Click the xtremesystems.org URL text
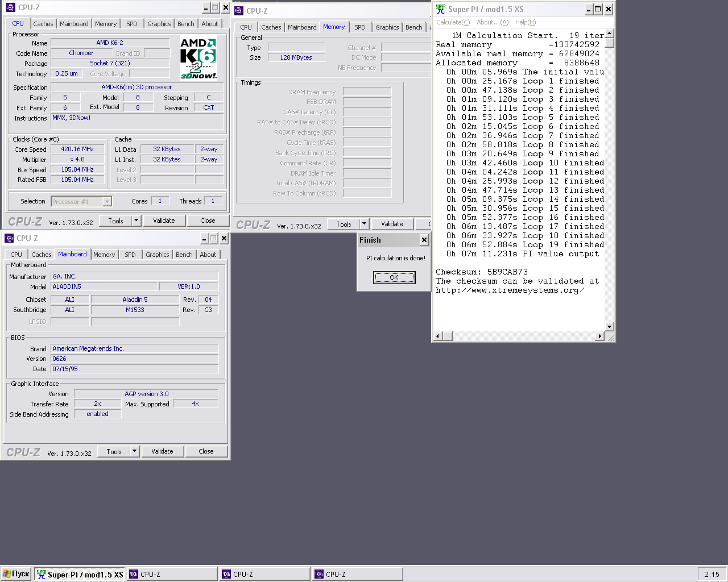This screenshot has width=728, height=582. tap(510, 290)
